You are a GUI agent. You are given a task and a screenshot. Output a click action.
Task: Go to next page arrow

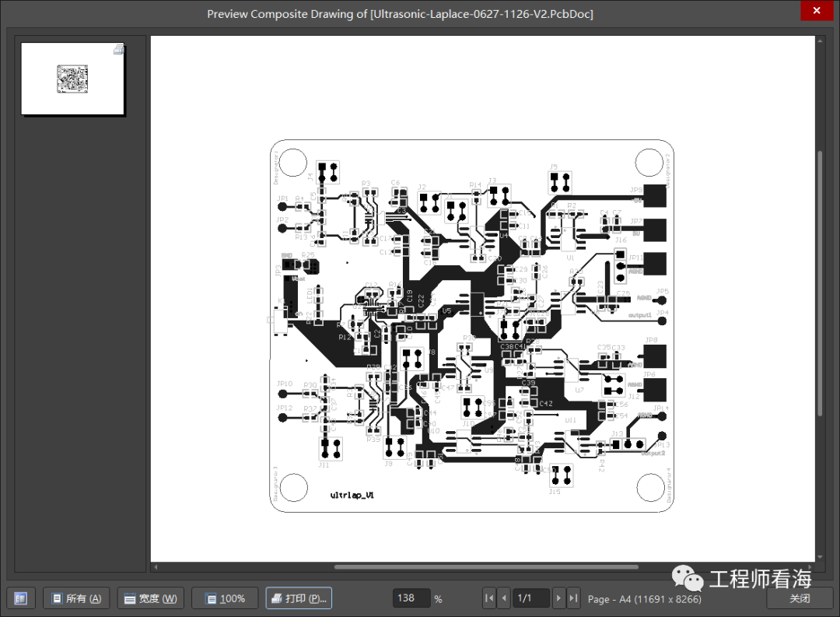click(x=558, y=598)
